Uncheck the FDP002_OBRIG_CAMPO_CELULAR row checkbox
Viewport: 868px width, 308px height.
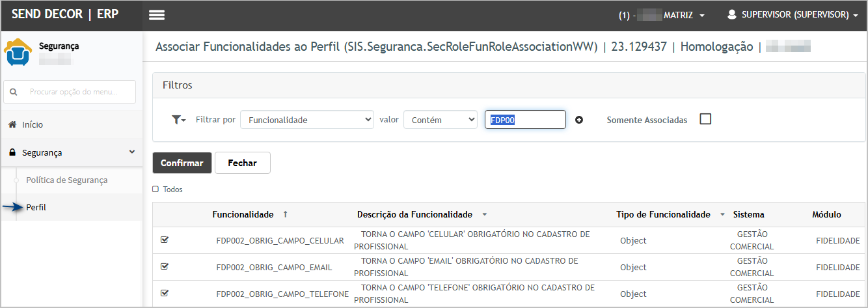[165, 240]
